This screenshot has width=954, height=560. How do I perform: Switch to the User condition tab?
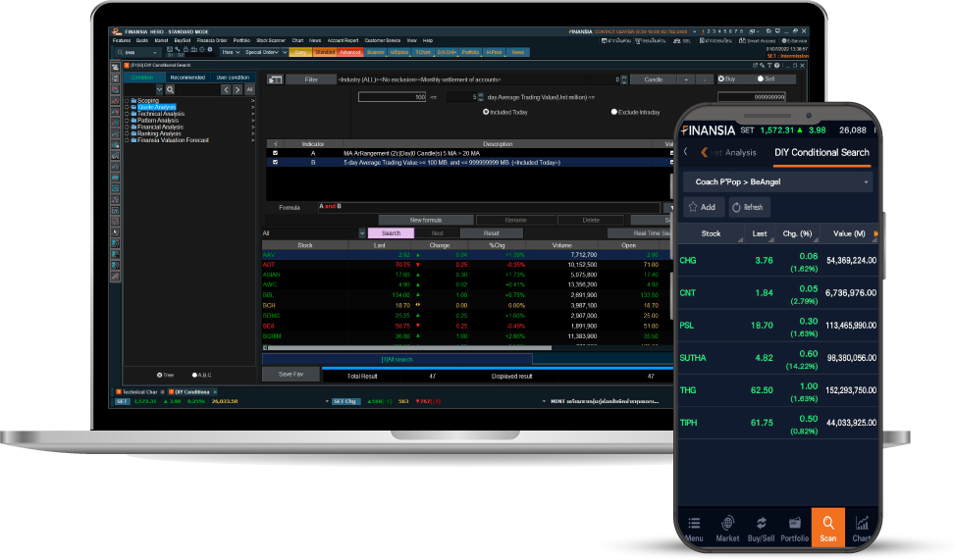233,77
